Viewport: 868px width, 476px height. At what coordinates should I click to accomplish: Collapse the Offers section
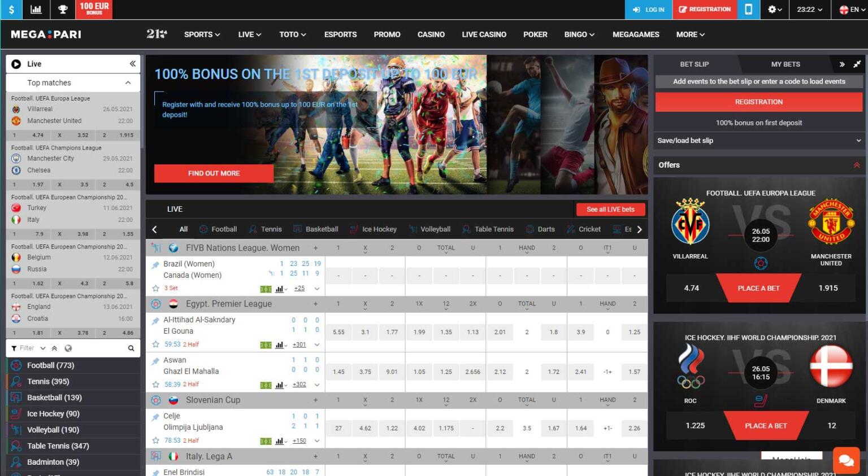point(857,165)
